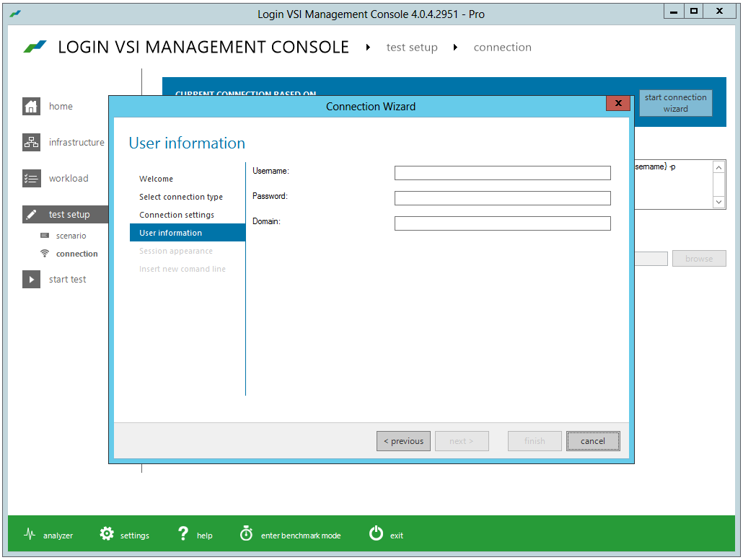Click the Password label text

(270, 196)
